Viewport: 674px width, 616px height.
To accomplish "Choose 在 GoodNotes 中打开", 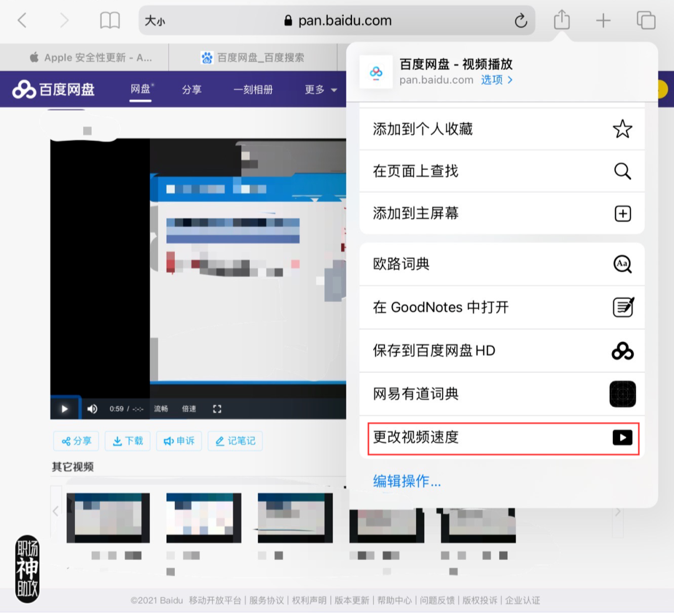I will [x=502, y=307].
